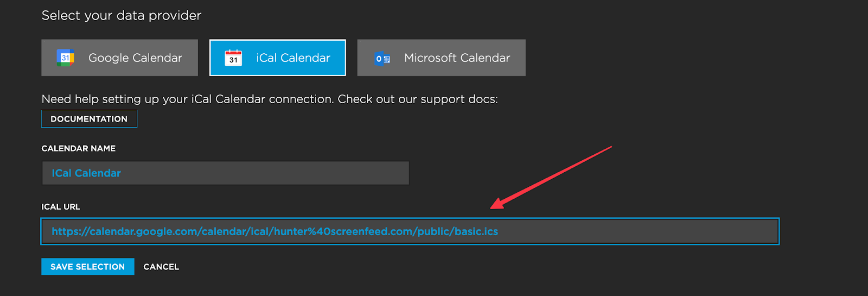The height and width of the screenshot is (296, 868).
Task: Select Google Calendar as data provider
Action: pos(119,58)
